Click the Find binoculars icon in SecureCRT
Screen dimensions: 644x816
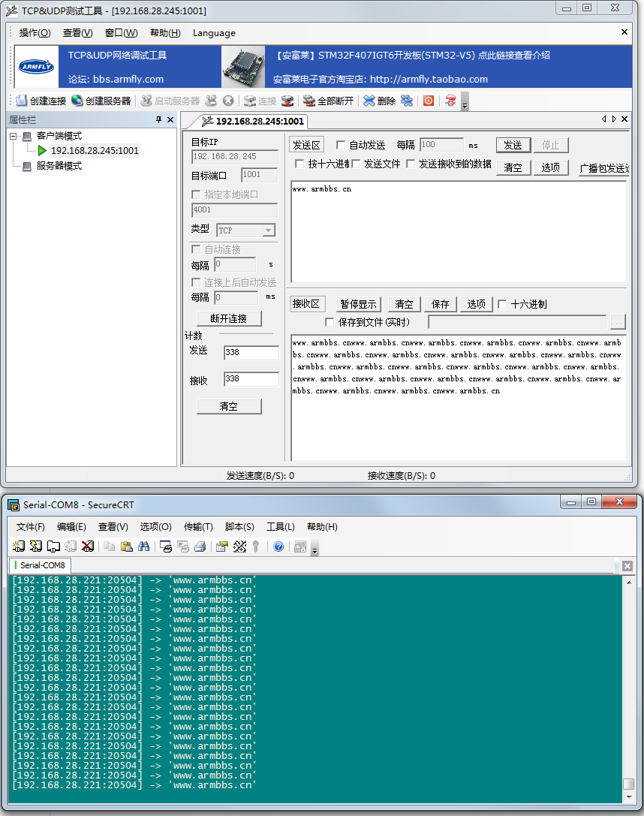[x=144, y=546]
